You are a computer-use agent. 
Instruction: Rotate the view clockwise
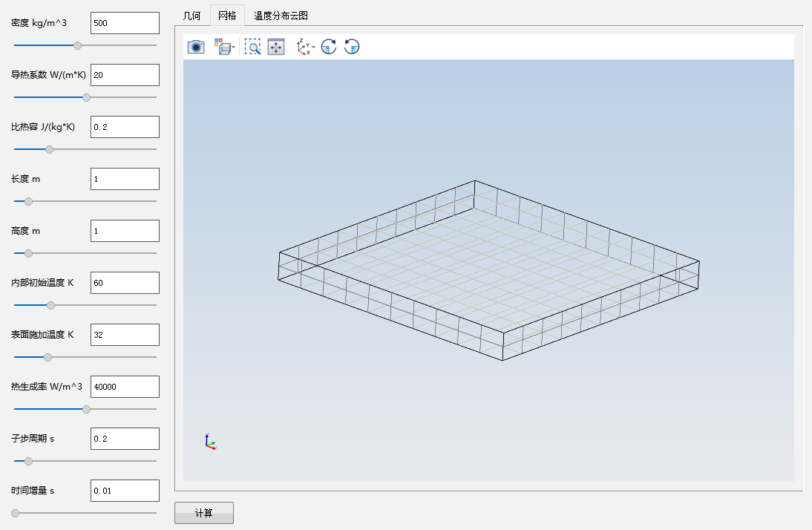point(329,48)
